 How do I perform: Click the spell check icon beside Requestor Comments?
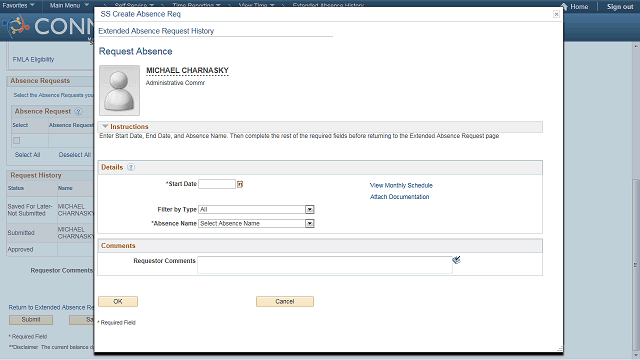456,260
